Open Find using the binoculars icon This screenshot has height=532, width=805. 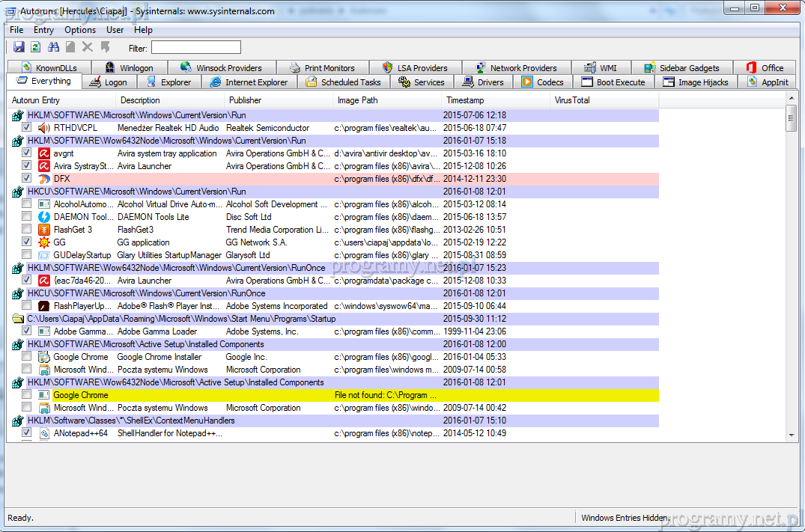(53, 47)
